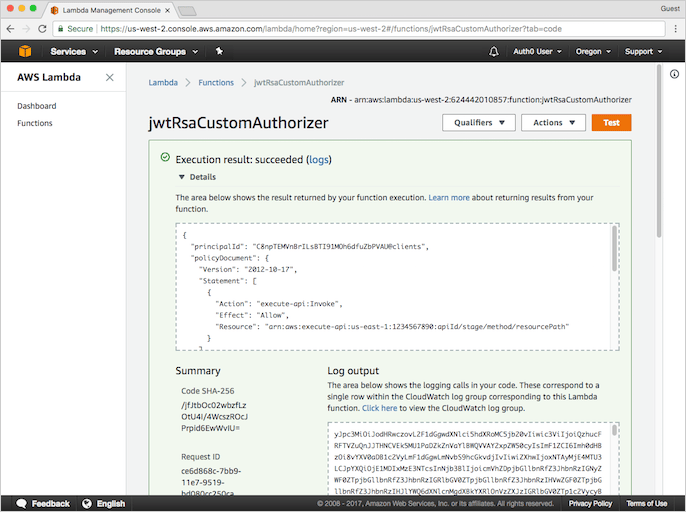This screenshot has height=512, width=686.
Task: Select the Lambda Management Console tab
Action: pos(110,10)
